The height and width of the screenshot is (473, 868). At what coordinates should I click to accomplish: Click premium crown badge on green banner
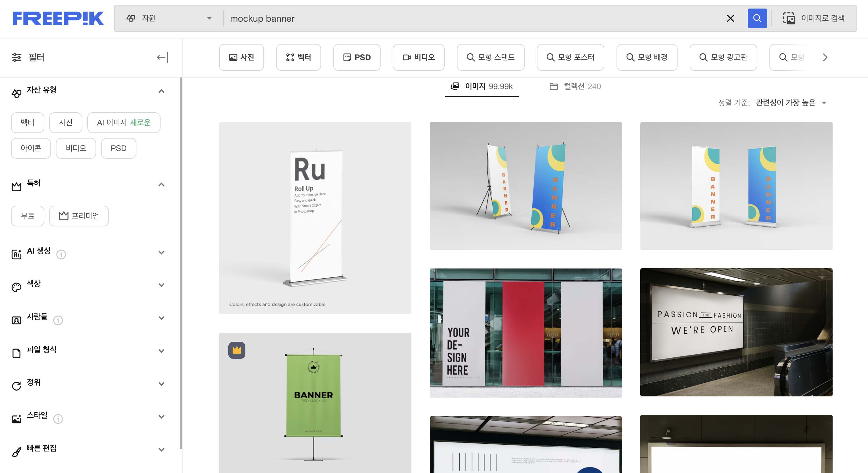pyautogui.click(x=237, y=350)
